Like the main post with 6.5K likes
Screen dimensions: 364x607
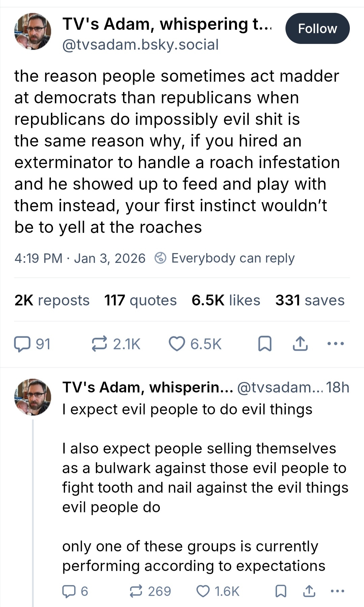coord(177,344)
